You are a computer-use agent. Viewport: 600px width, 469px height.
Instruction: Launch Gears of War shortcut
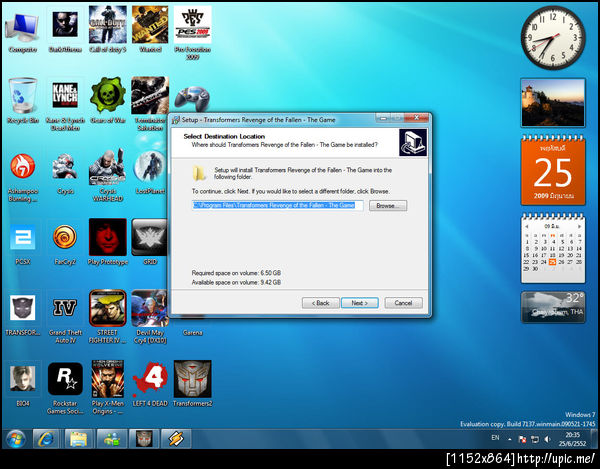point(108,100)
